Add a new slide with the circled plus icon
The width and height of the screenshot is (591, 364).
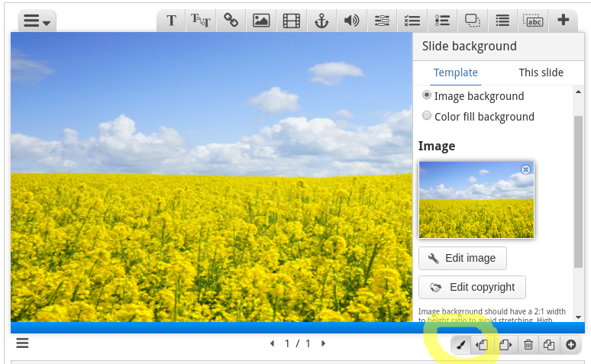pyautogui.click(x=570, y=345)
